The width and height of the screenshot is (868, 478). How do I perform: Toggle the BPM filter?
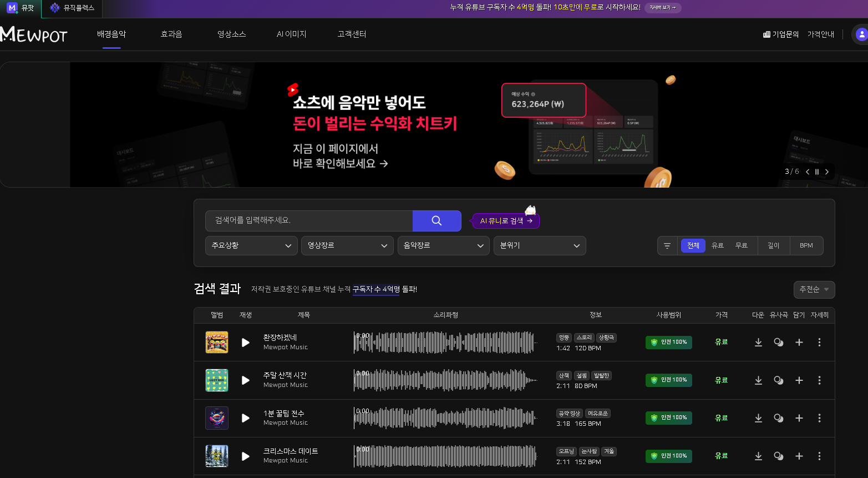pyautogui.click(x=806, y=246)
